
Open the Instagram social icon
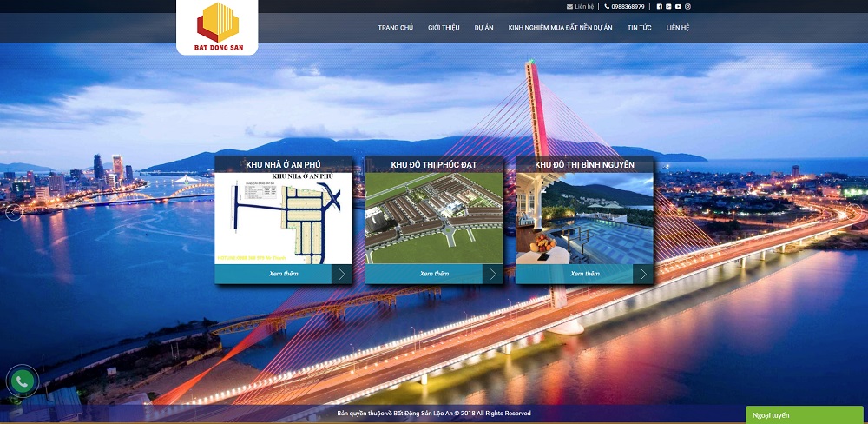click(688, 7)
